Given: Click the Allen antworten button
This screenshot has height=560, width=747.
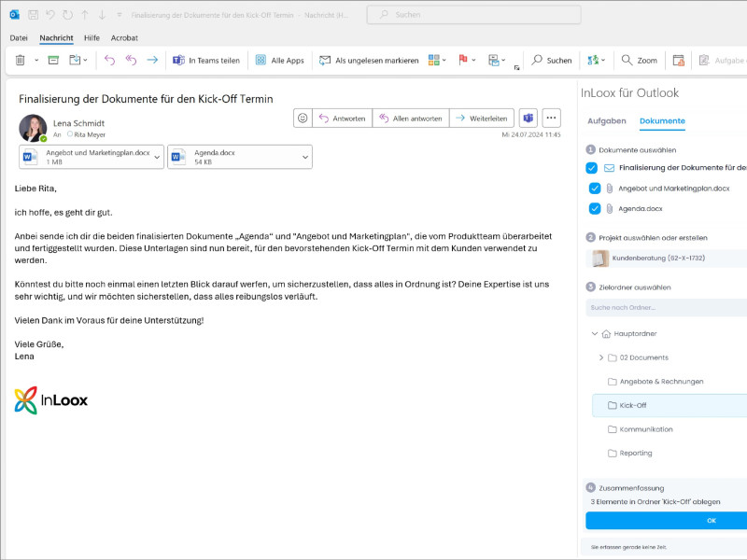Looking at the screenshot, I should (411, 119).
